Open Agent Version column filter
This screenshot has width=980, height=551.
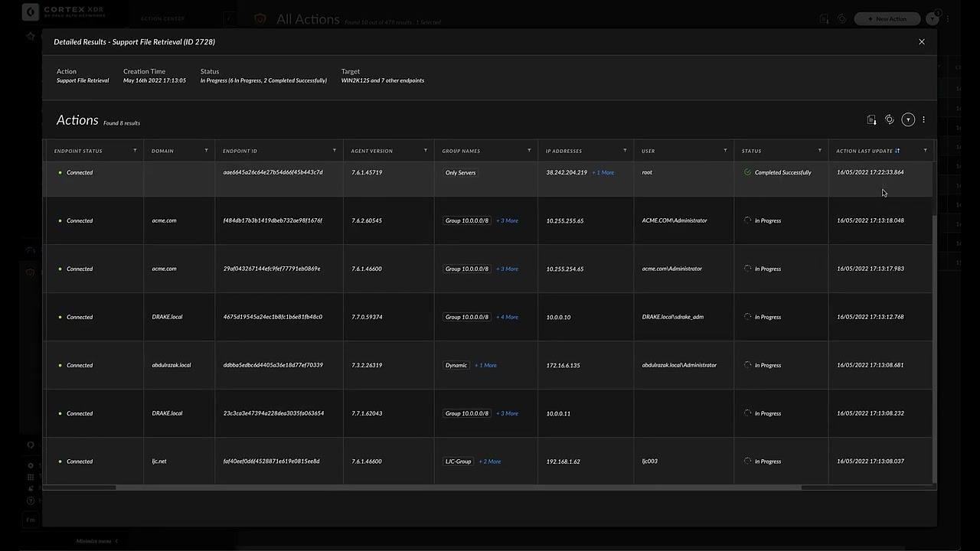pos(426,151)
